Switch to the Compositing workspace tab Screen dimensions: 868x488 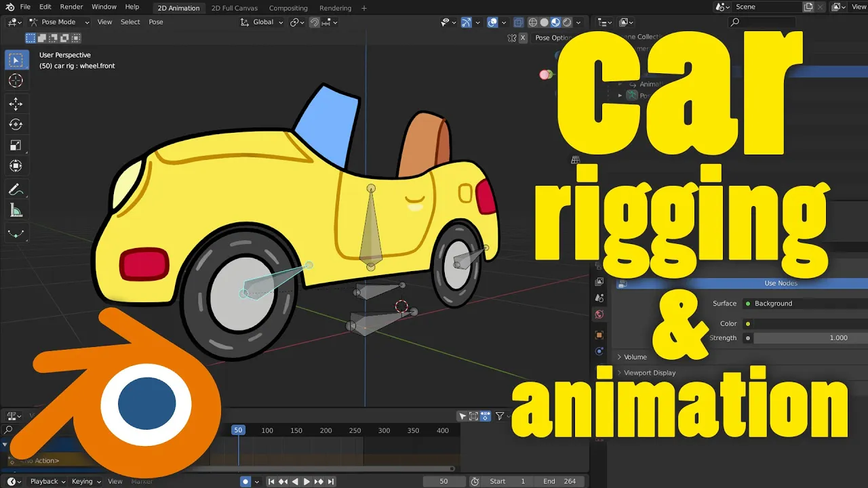click(x=288, y=8)
